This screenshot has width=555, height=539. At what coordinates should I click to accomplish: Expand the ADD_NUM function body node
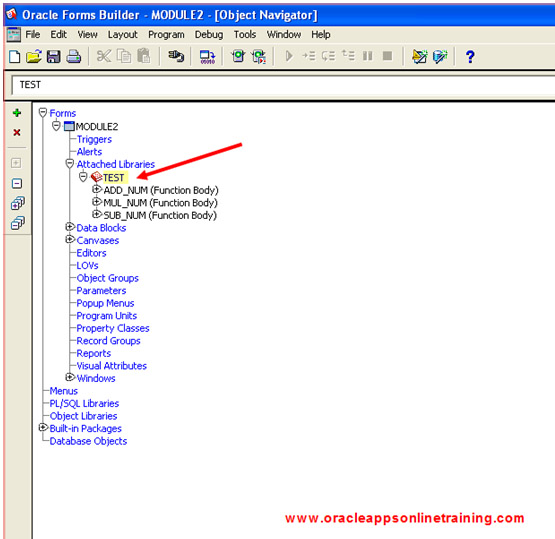97,190
